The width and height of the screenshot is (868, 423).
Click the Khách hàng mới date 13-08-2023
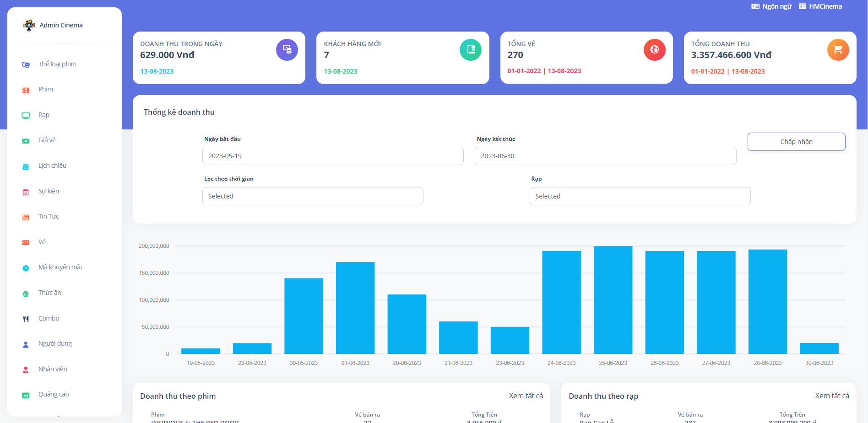(341, 71)
